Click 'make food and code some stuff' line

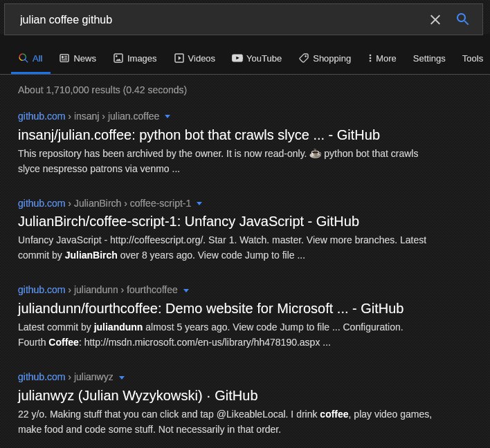(x=149, y=429)
